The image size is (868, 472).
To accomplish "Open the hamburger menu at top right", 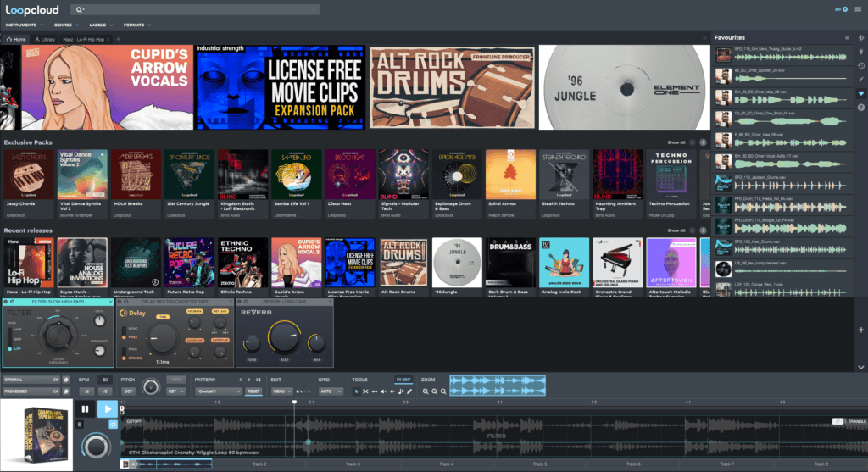I will (858, 9).
